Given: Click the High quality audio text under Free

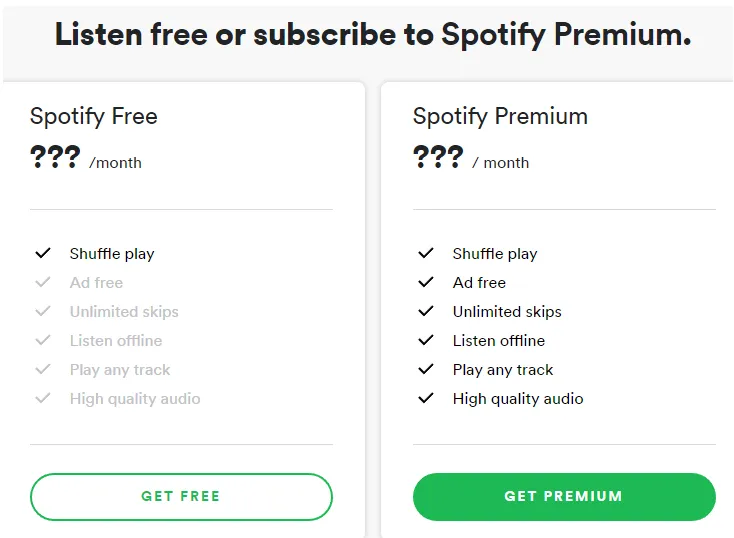Looking at the screenshot, I should point(135,399).
